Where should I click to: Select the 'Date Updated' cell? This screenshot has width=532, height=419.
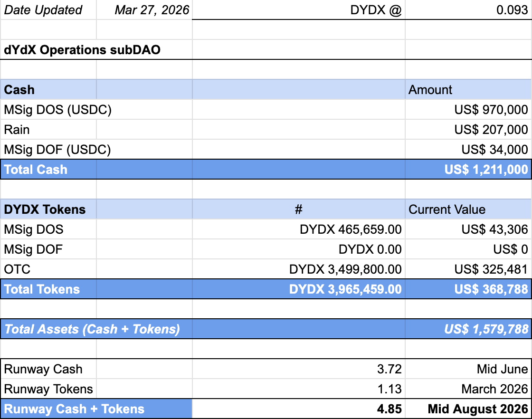coord(48,10)
